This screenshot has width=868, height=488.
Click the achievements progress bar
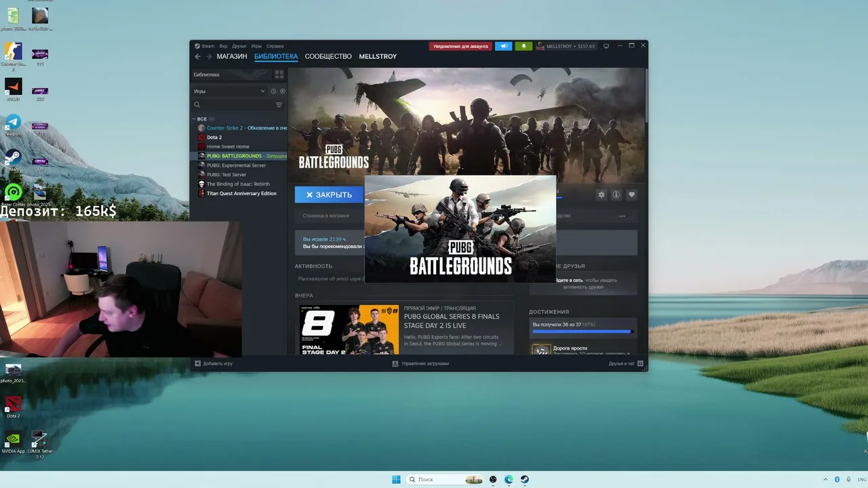[x=583, y=331]
